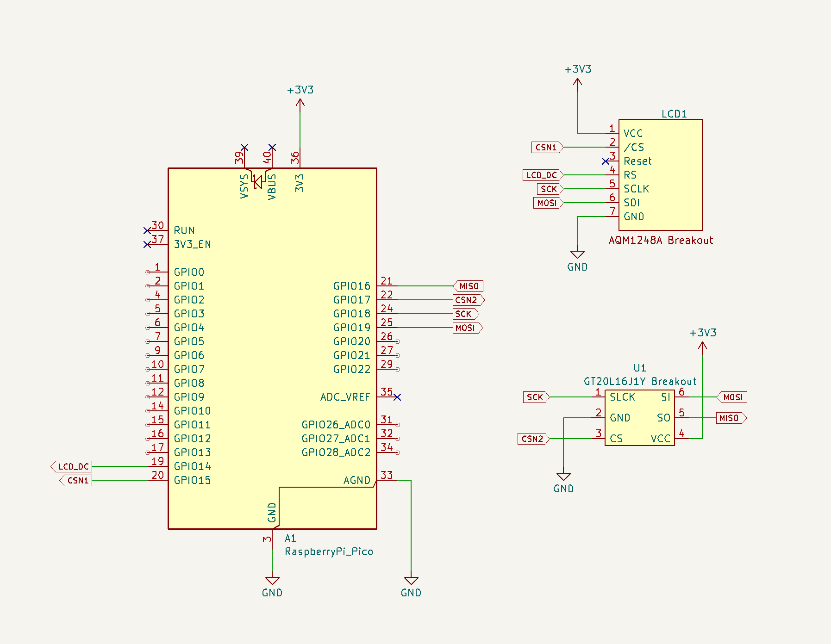Click the no-connect X on LCD1 Reset pin
This screenshot has width=831, height=644.
click(605, 161)
